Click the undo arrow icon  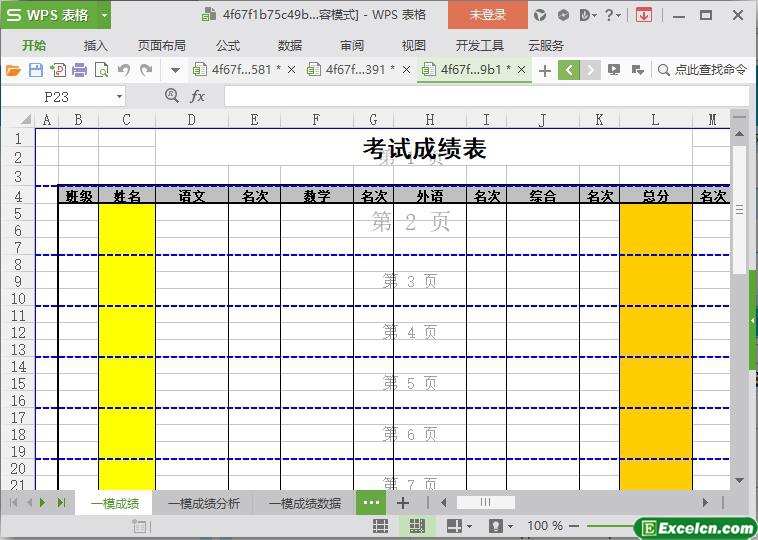[124, 70]
